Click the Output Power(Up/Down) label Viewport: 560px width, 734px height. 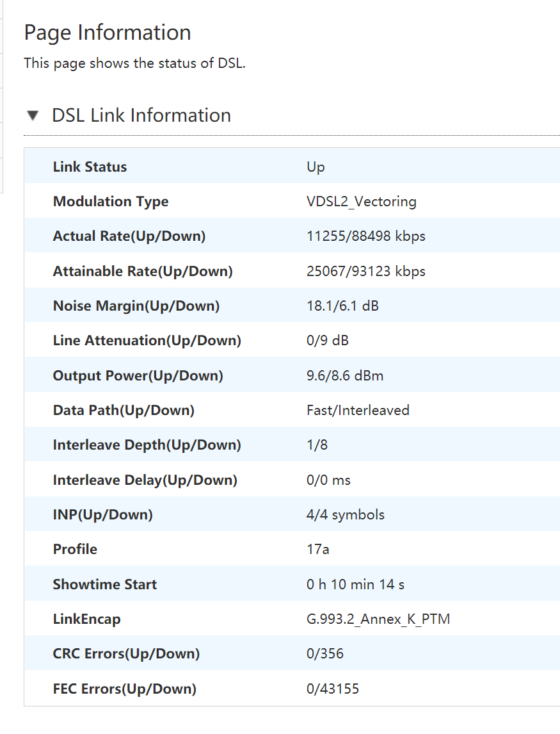[138, 375]
